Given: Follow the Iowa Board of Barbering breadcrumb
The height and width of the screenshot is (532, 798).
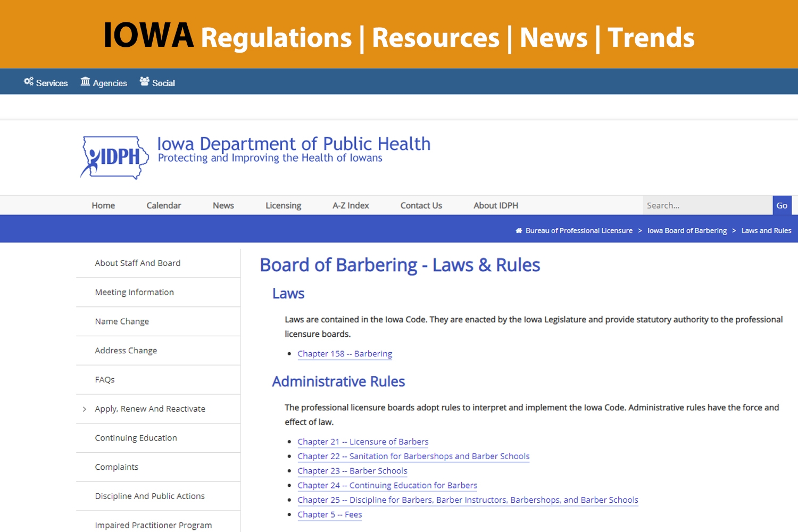Looking at the screenshot, I should (687, 230).
